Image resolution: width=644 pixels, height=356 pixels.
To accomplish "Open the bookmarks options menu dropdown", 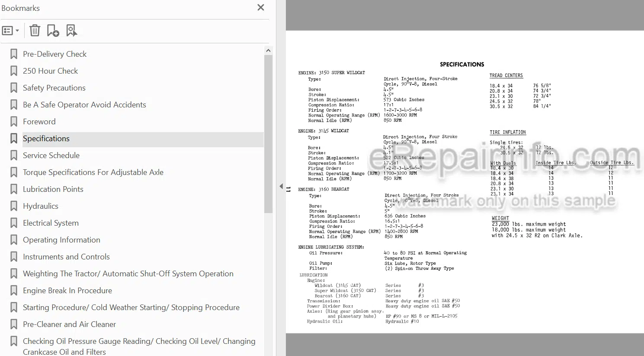I will coord(10,31).
